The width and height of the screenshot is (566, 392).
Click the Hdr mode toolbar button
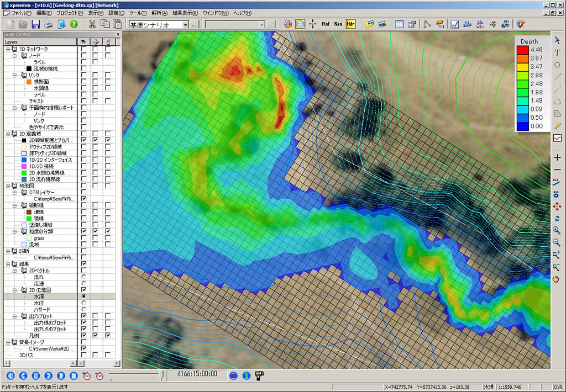click(350, 24)
